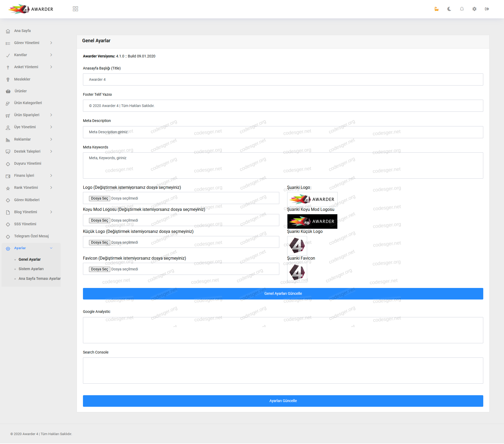This screenshot has width=504, height=444.
Task: Click the Anasayfa Başlığı title field
Action: (283, 79)
